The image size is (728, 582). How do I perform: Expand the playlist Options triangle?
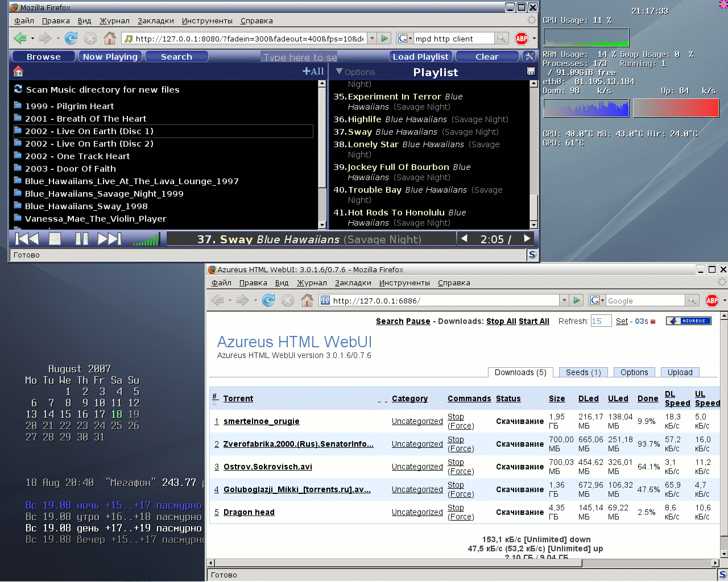[340, 72]
